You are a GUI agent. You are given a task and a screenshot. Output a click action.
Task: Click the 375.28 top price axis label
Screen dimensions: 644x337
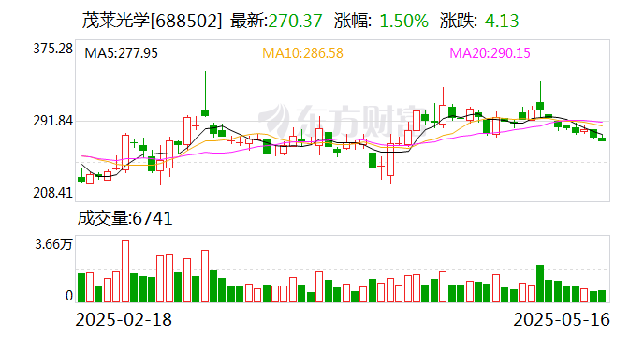(53, 49)
